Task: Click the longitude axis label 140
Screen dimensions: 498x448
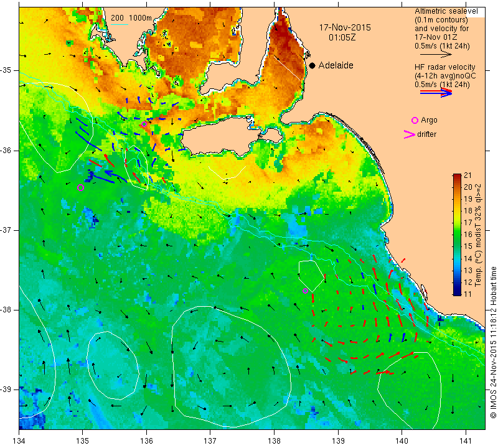Action: pos(402,441)
